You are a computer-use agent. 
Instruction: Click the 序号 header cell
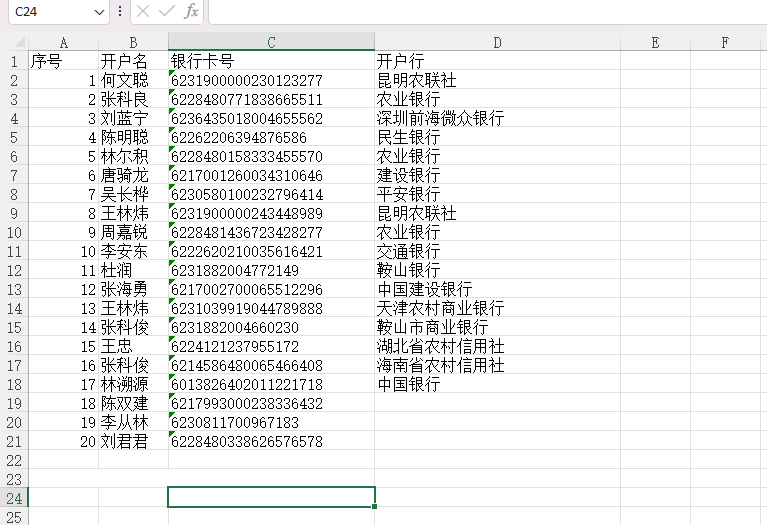64,61
